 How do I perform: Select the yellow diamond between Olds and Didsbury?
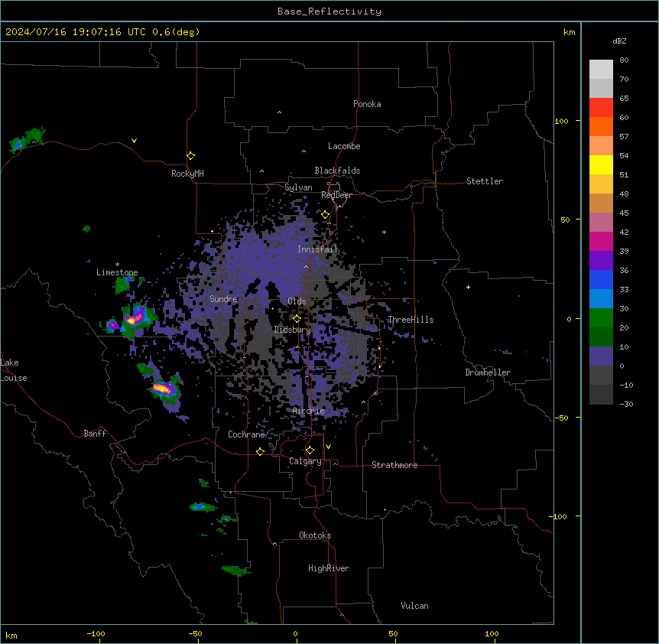tap(297, 319)
